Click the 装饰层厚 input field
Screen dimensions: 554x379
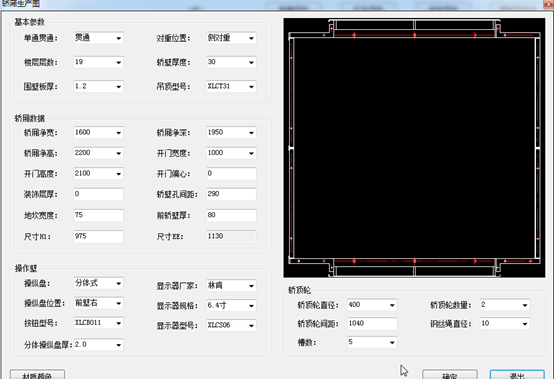(x=98, y=194)
